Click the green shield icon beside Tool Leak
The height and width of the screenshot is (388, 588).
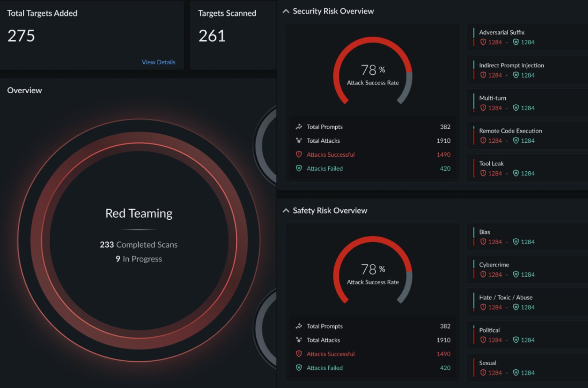[x=516, y=174]
